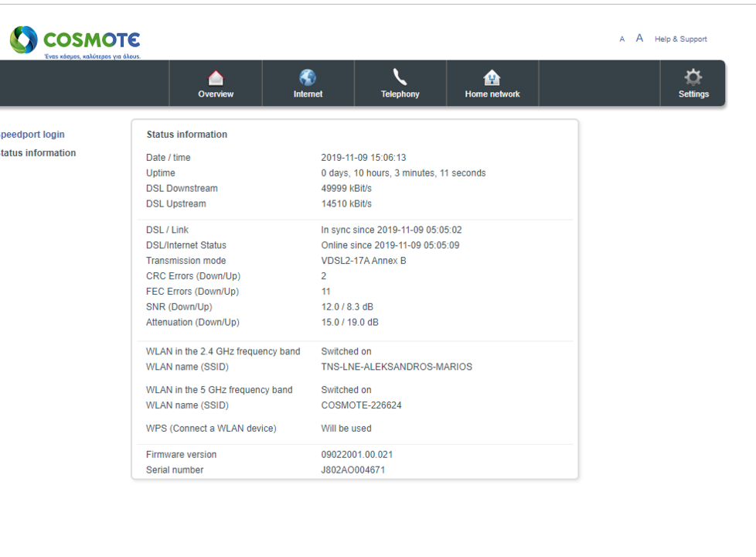Select the small font size A
Screen dimensions: 756x557
coord(622,39)
